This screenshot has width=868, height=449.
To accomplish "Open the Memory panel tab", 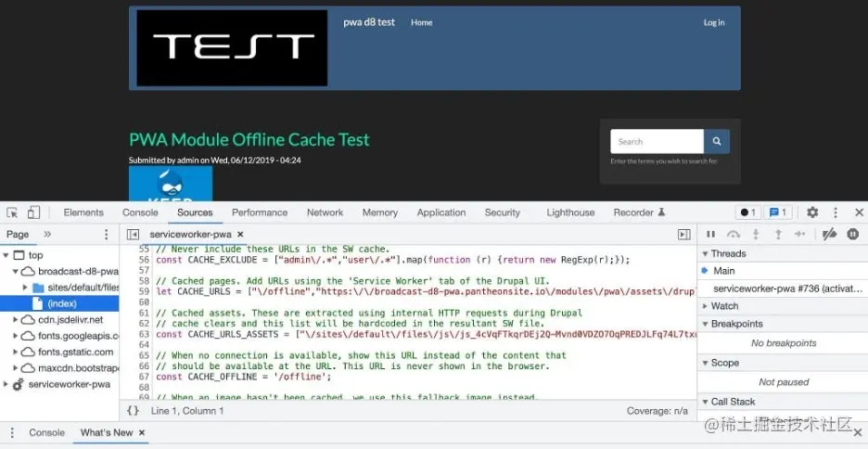I will (380, 212).
